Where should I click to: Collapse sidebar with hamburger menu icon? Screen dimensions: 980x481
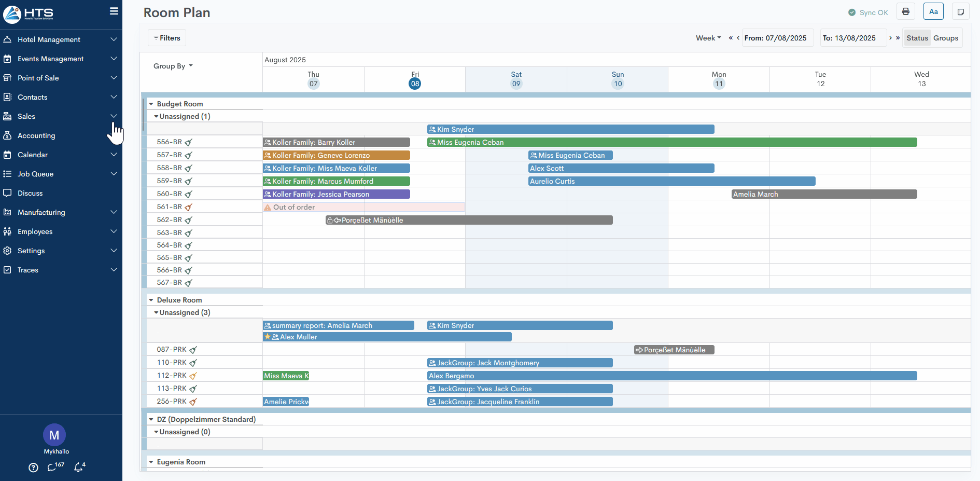coord(114,11)
